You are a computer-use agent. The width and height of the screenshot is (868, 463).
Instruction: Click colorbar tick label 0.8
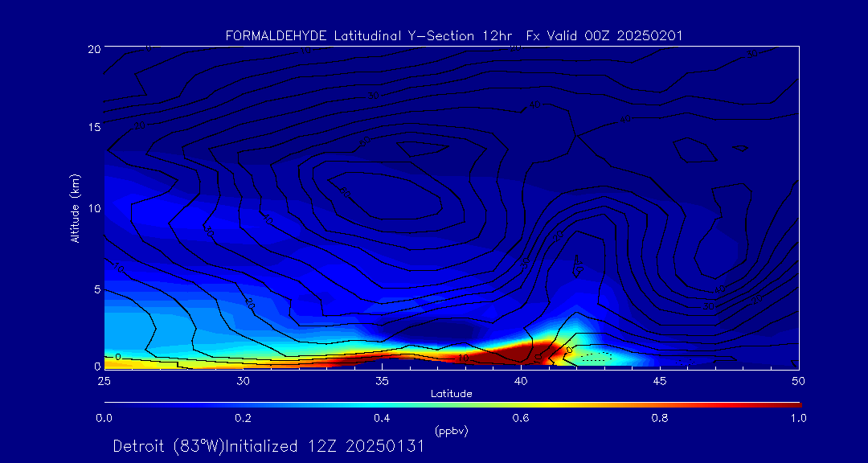pos(660,418)
